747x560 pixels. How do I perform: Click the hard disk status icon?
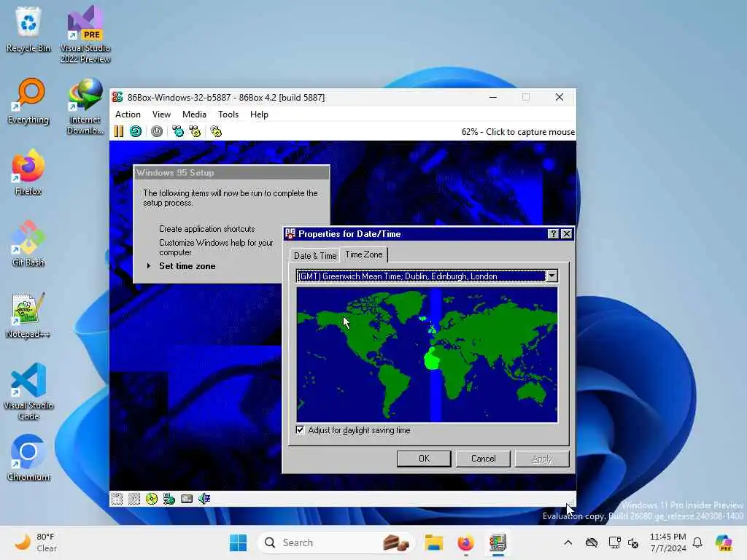click(x=187, y=499)
